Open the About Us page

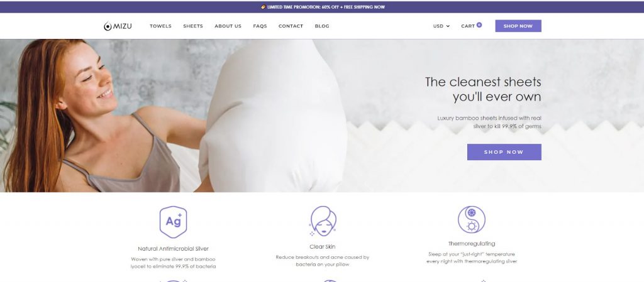[228, 26]
